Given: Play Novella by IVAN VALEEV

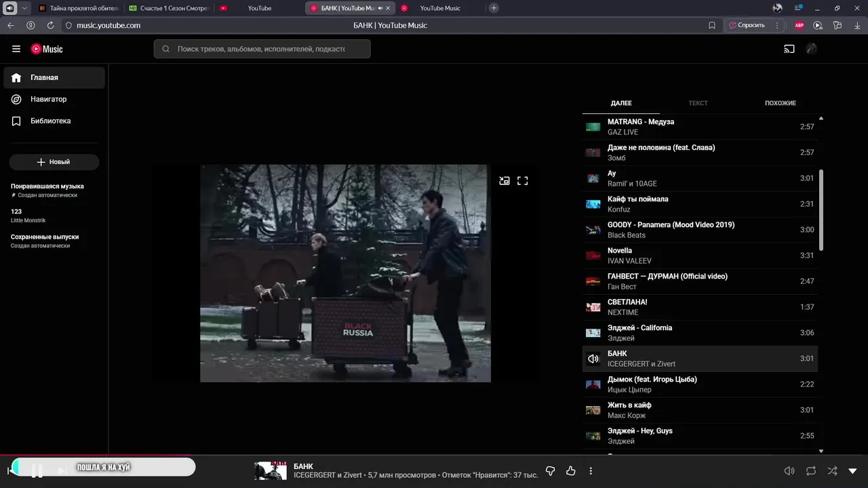Looking at the screenshot, I should click(x=700, y=256).
